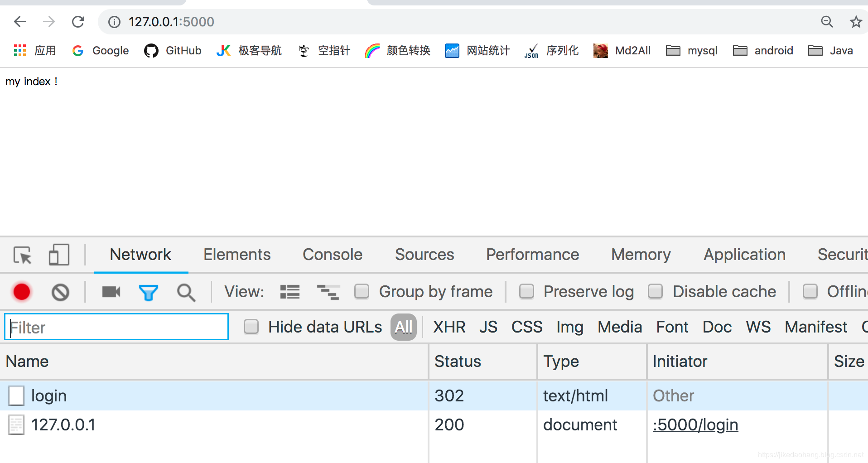This screenshot has height=463, width=868.
Task: Tick the Hide data URLs checkbox
Action: coord(251,327)
